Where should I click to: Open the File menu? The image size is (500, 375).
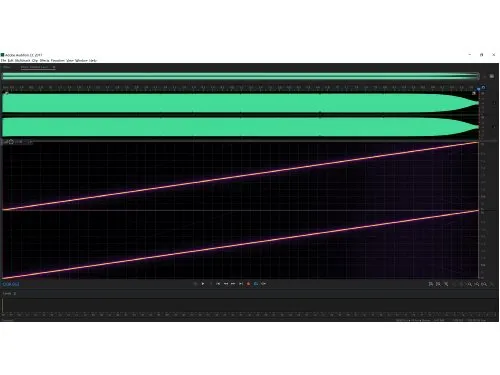[x=3, y=60]
